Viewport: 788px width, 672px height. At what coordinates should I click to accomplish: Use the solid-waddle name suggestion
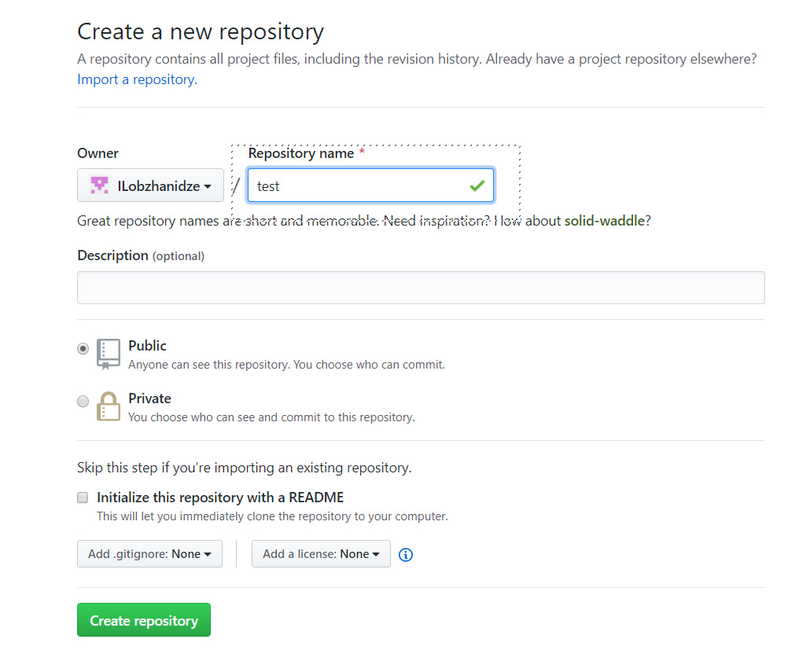click(x=605, y=221)
